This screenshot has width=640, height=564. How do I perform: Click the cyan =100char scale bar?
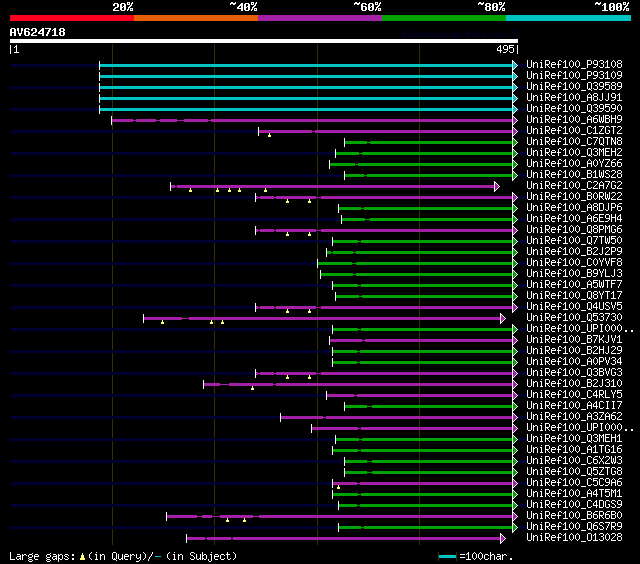(x=447, y=556)
